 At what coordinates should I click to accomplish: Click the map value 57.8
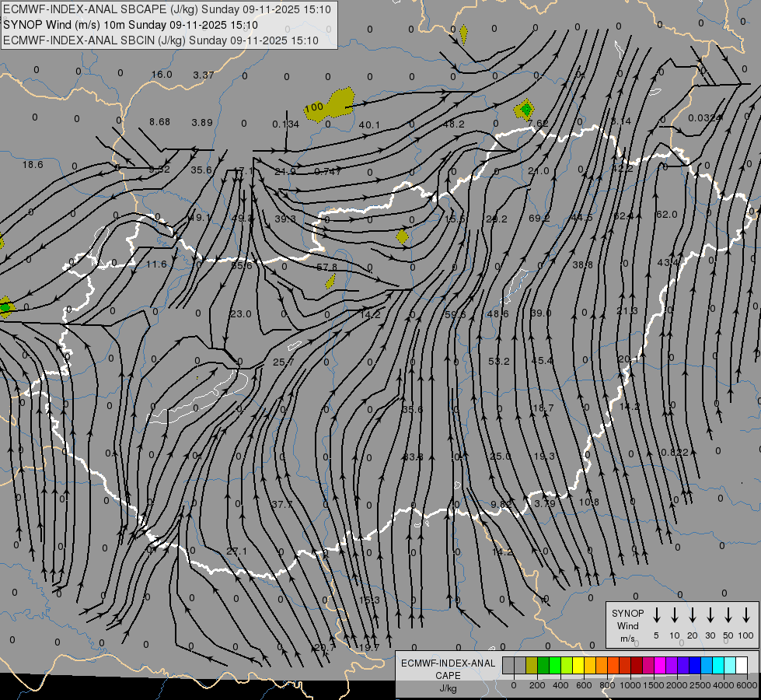coord(326,268)
